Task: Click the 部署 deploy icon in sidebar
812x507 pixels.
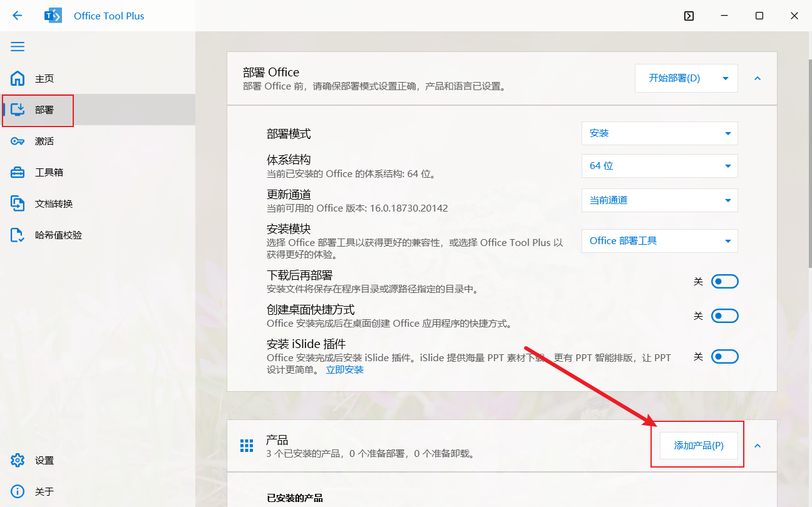Action: (x=18, y=110)
